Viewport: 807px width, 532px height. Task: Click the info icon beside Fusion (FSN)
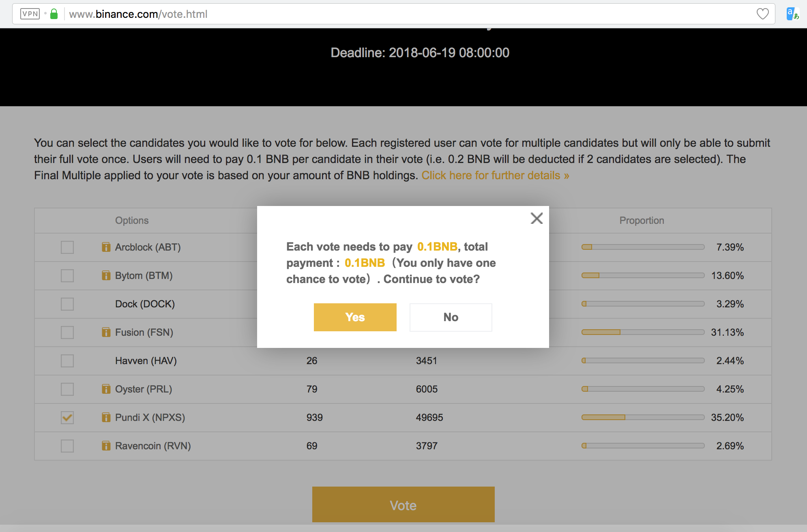click(x=106, y=332)
